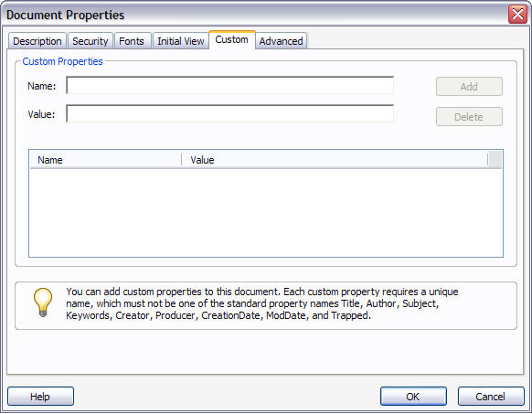Click the Document Properties title bar
Screen dimensions: 532x414
(254, 15)
